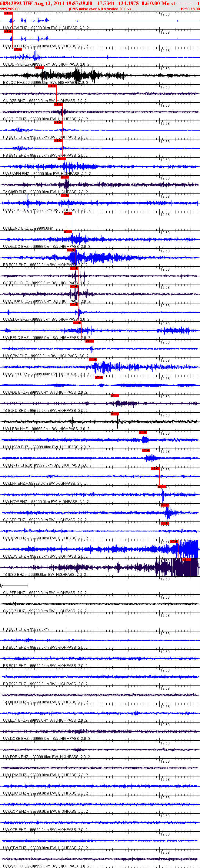Select the pick flag on UW.VGB trace
This screenshot has height=868, width=200.
99,378
